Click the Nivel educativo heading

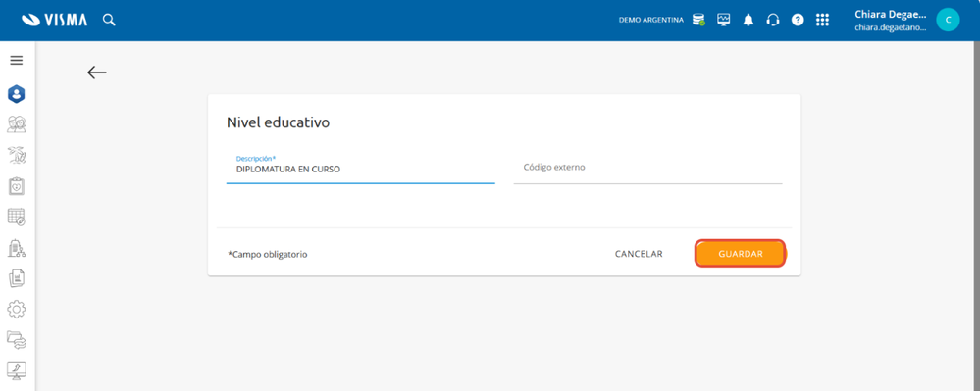(x=278, y=122)
